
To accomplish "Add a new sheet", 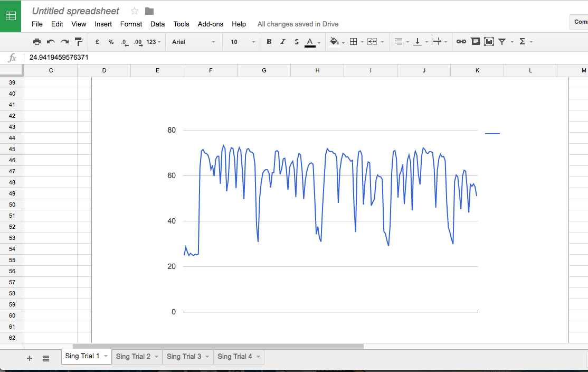I will (x=29, y=358).
